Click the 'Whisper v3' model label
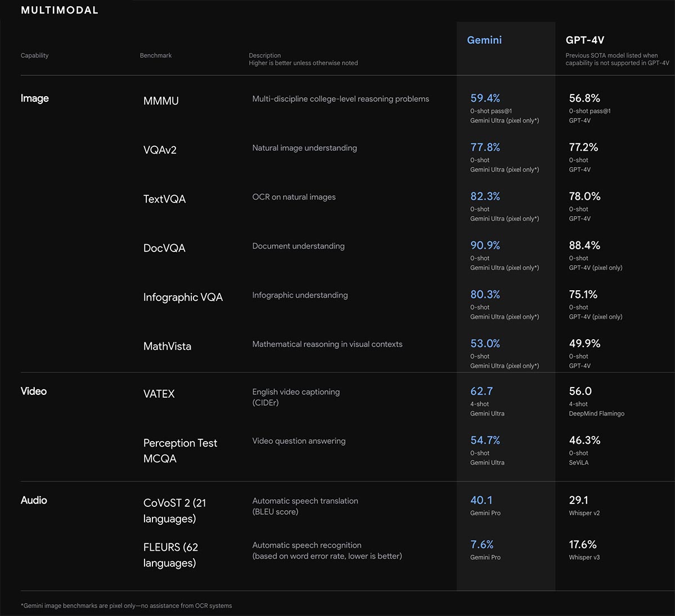 pos(584,557)
